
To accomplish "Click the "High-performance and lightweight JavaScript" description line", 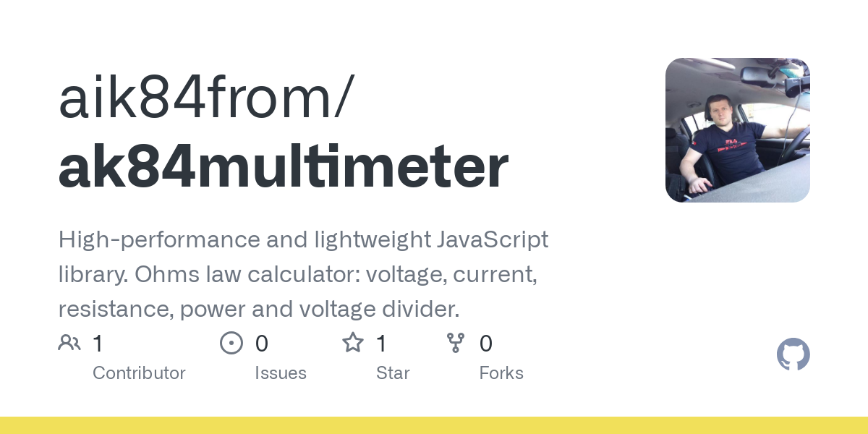I will coord(303,239).
